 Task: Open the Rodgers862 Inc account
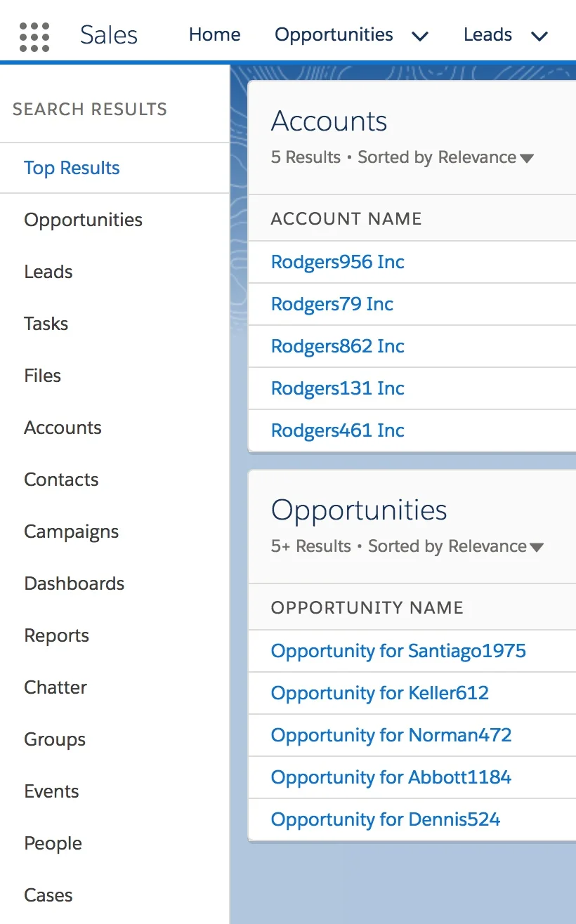click(337, 346)
